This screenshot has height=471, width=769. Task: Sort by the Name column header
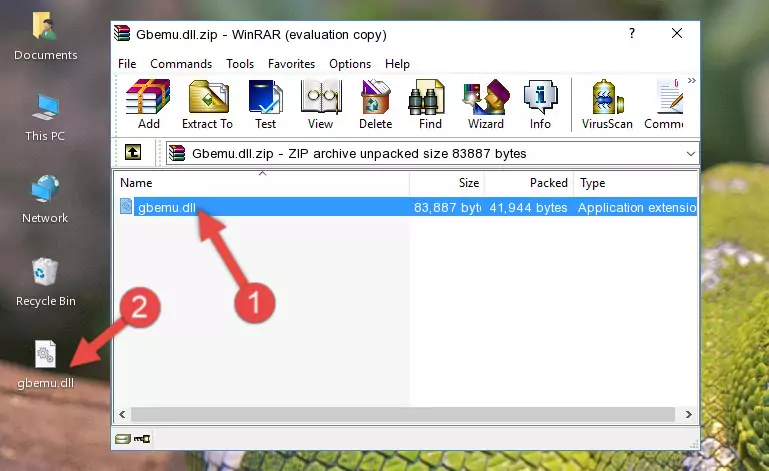(x=262, y=183)
